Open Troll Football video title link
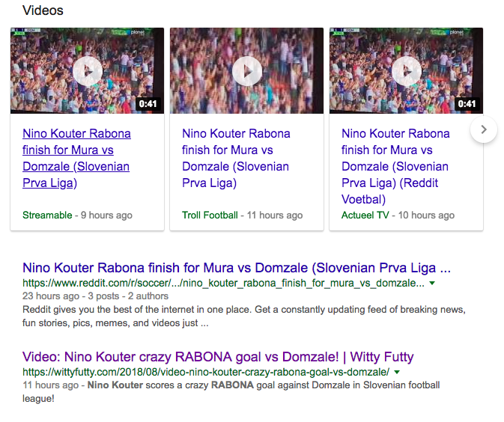The height and width of the screenshot is (422, 504). 236,158
